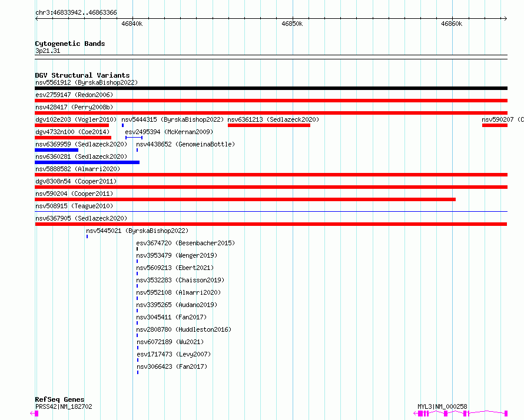524x420 pixels.
Task: Click the nsv5444315 (ByrskaBishop2022) label
Action: pyautogui.click(x=173, y=119)
